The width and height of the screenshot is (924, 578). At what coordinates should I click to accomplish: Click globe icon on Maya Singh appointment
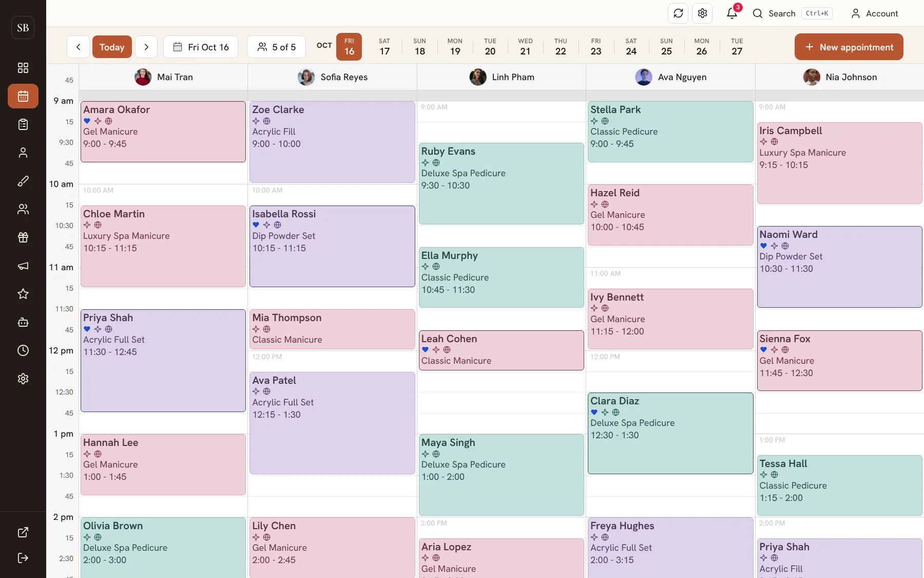tap(436, 454)
